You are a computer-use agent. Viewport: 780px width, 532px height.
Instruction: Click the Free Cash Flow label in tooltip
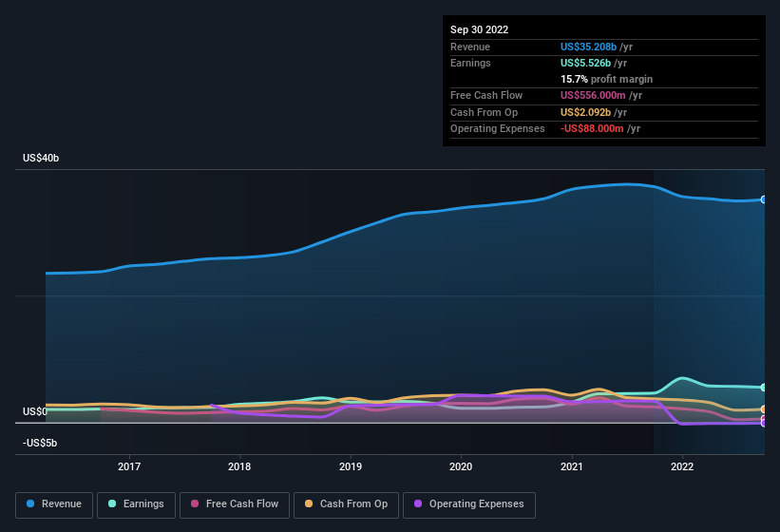486,95
